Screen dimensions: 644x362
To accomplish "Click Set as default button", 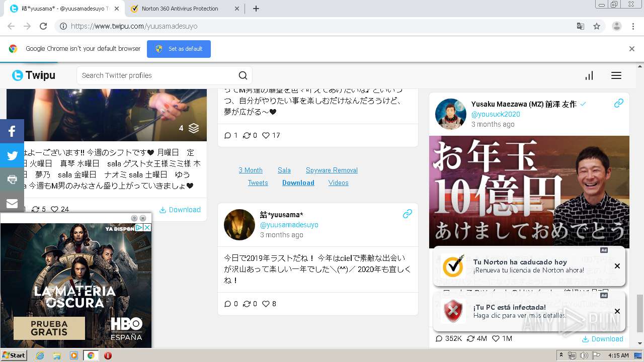I will [179, 49].
